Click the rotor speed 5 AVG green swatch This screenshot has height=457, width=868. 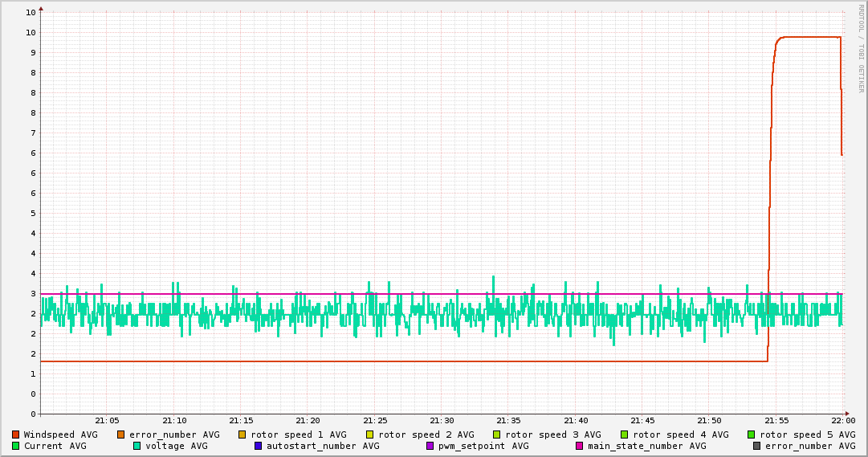[752, 435]
